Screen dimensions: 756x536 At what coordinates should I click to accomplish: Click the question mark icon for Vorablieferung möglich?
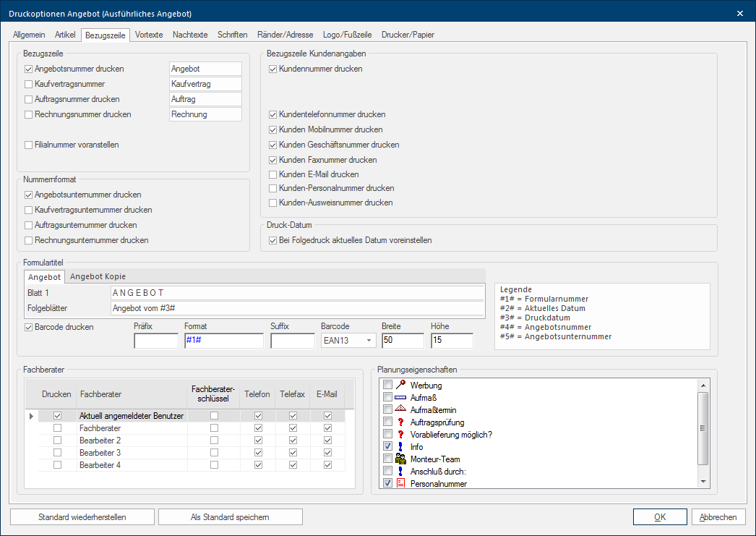pos(400,434)
